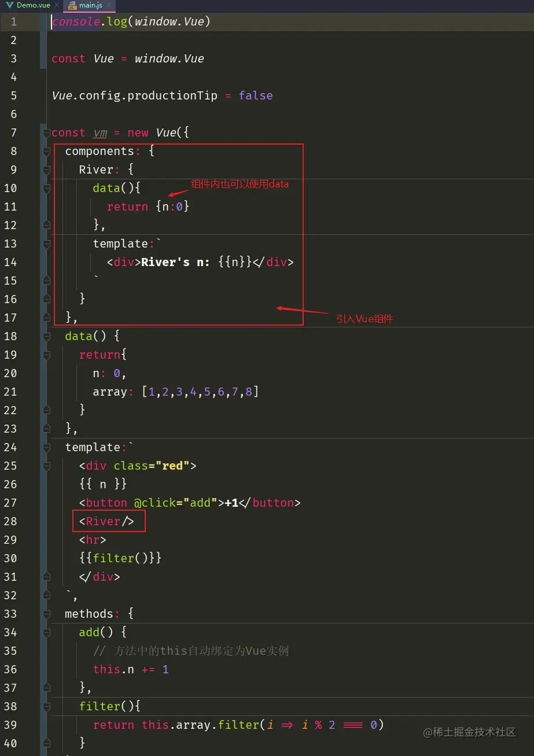
Task: Click the fold end marker on line 15
Action: point(46,281)
